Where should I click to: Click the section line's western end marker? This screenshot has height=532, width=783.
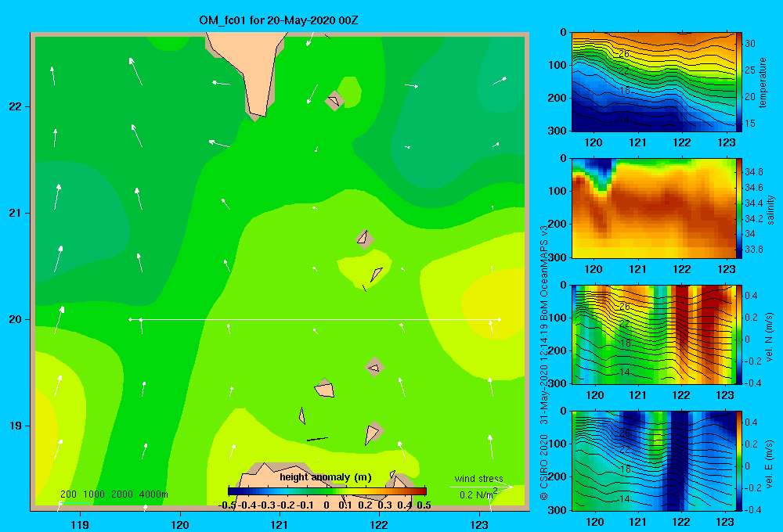130,319
